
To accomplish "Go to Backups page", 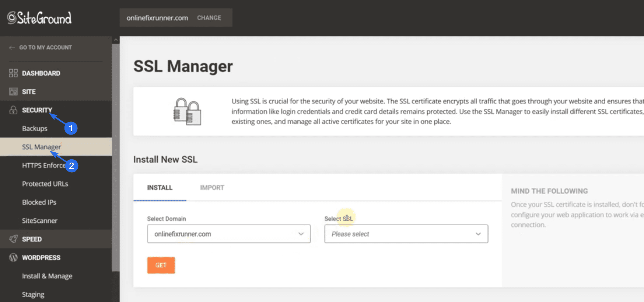I will pos(35,128).
